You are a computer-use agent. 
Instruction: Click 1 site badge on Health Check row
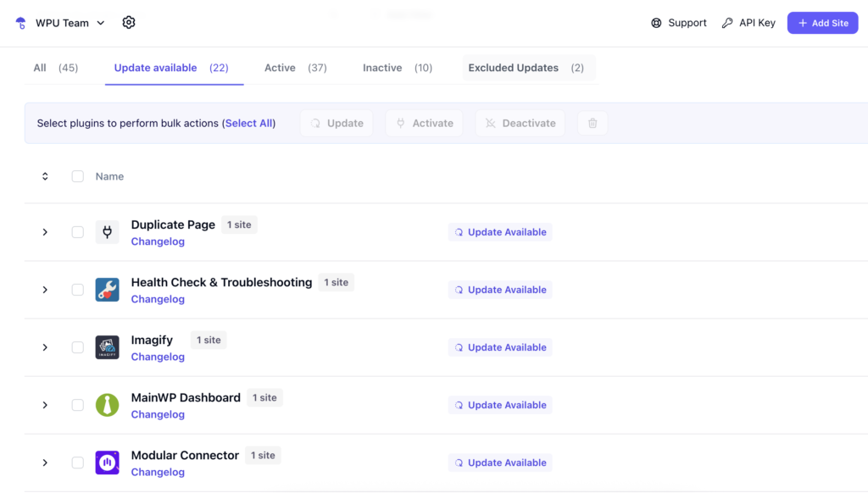tap(336, 282)
